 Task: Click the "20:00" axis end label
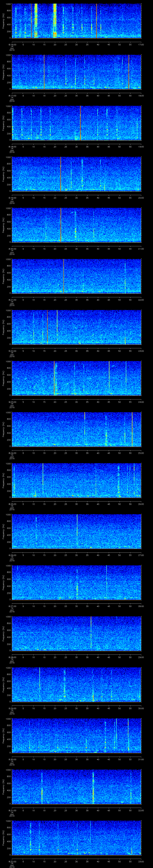pos(141,197)
